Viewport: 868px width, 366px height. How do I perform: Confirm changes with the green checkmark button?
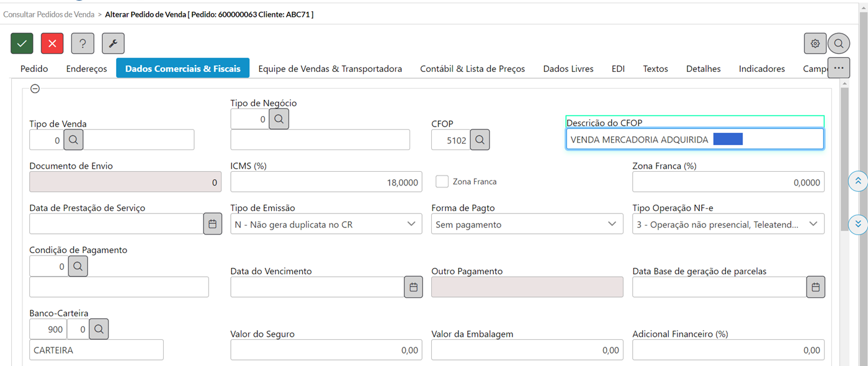tap(22, 43)
